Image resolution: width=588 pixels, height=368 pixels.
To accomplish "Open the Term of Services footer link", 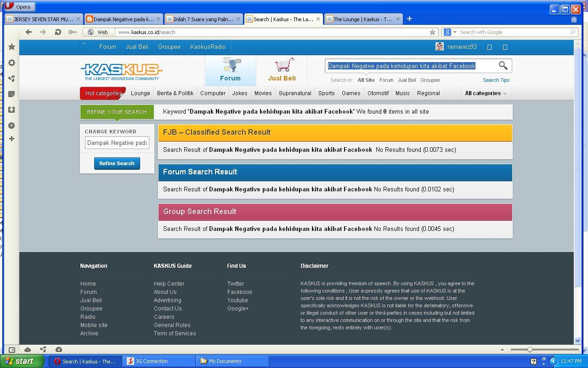I will click(175, 333).
